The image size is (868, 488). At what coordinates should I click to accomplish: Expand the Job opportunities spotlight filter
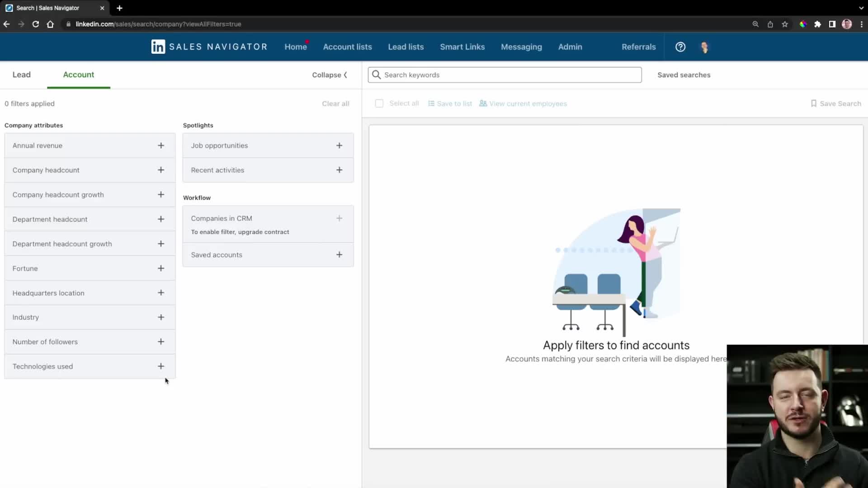tap(339, 145)
